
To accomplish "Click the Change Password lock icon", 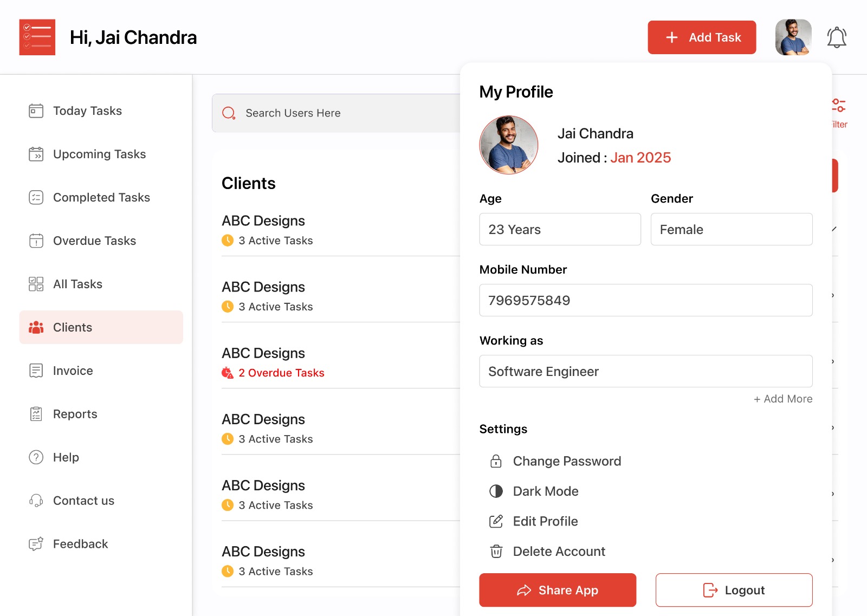I will click(x=496, y=461).
